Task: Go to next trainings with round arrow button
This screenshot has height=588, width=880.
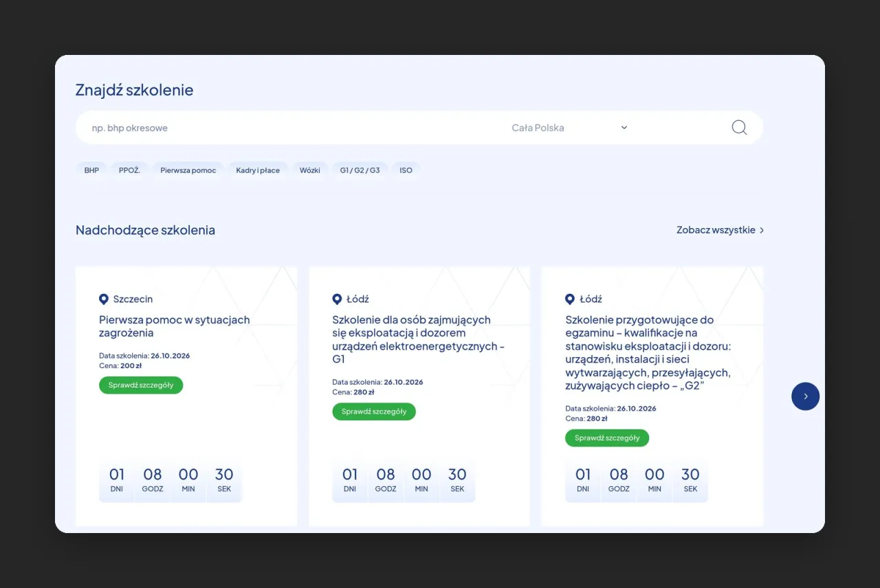Action: coord(805,396)
